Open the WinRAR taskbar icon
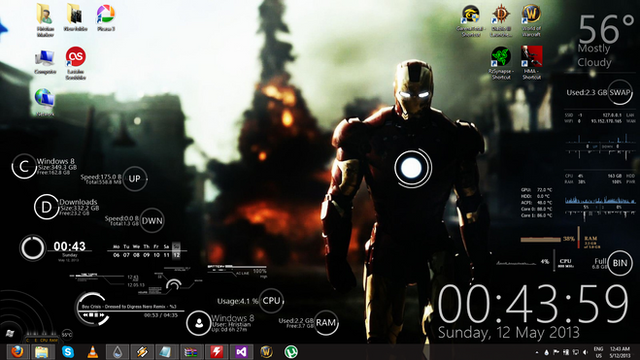The height and width of the screenshot is (360, 640). (x=191, y=352)
